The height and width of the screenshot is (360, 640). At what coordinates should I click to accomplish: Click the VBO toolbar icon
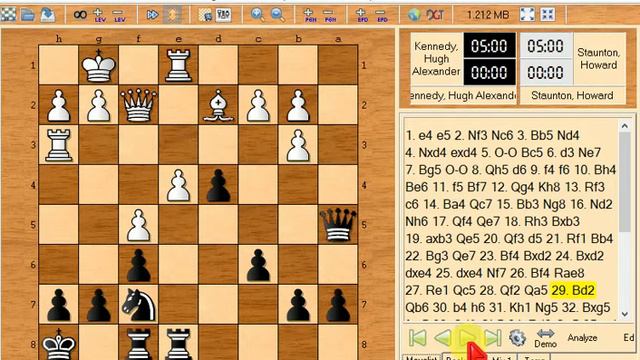[224, 15]
